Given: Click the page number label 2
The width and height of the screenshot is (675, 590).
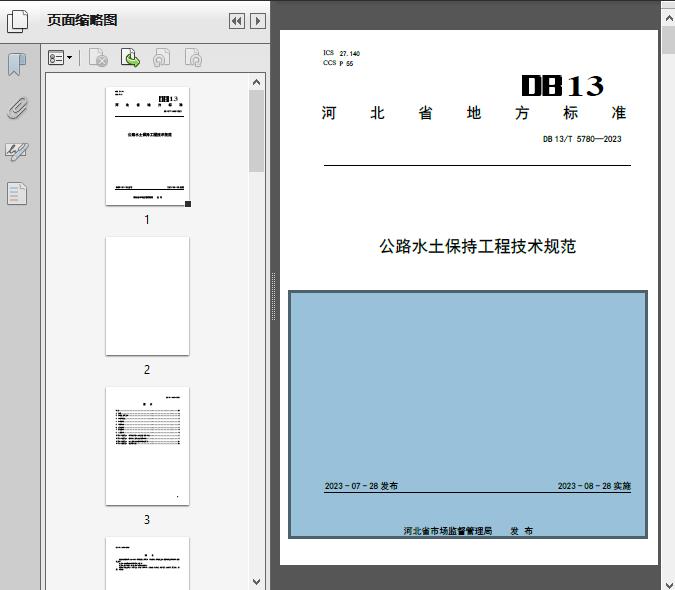Looking at the screenshot, I should [x=147, y=370].
